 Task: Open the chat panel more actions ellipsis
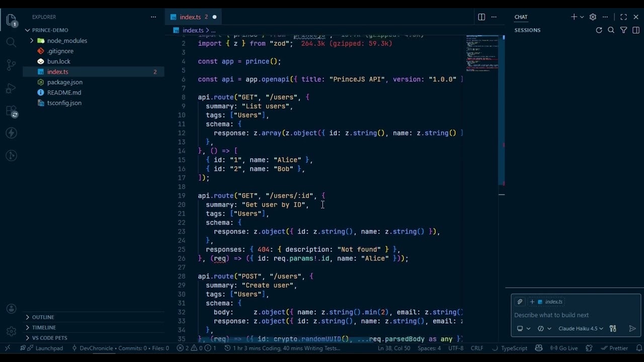click(605, 17)
